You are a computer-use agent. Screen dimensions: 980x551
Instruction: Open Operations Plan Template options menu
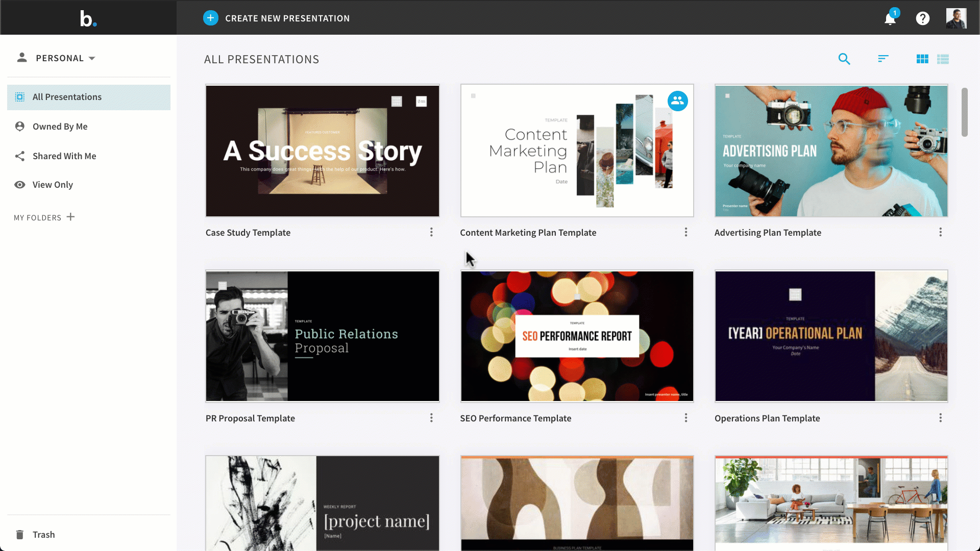click(x=941, y=418)
